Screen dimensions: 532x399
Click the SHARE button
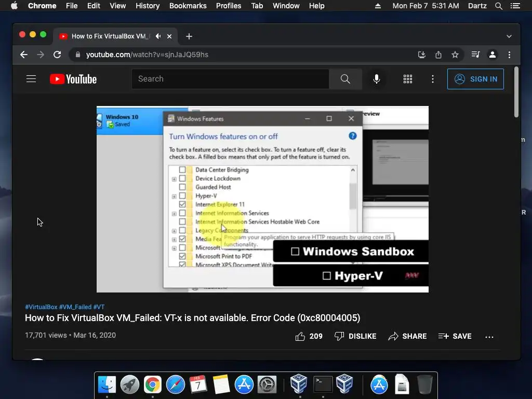(x=407, y=336)
